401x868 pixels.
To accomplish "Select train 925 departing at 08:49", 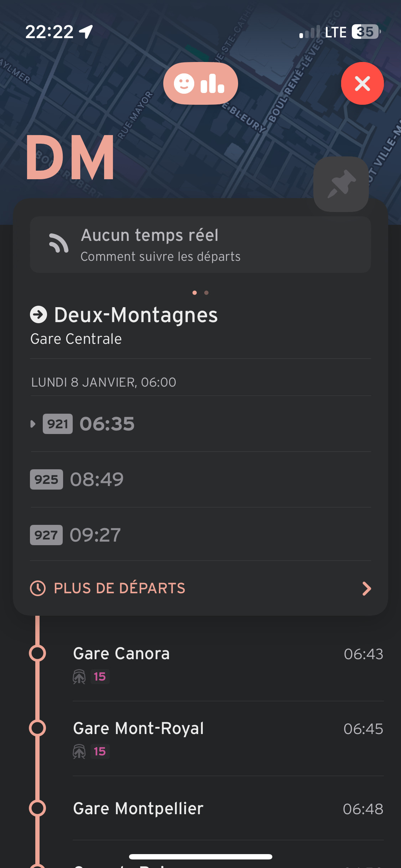I will (97, 479).
